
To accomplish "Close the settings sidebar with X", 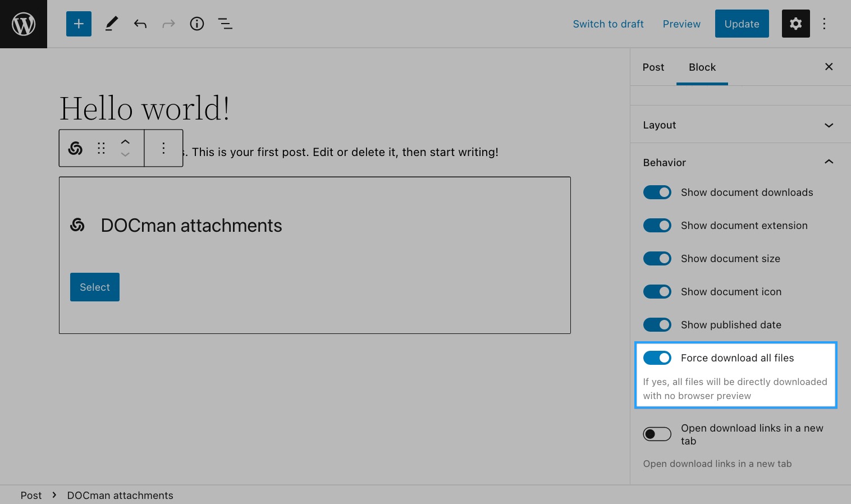I will pos(829,67).
